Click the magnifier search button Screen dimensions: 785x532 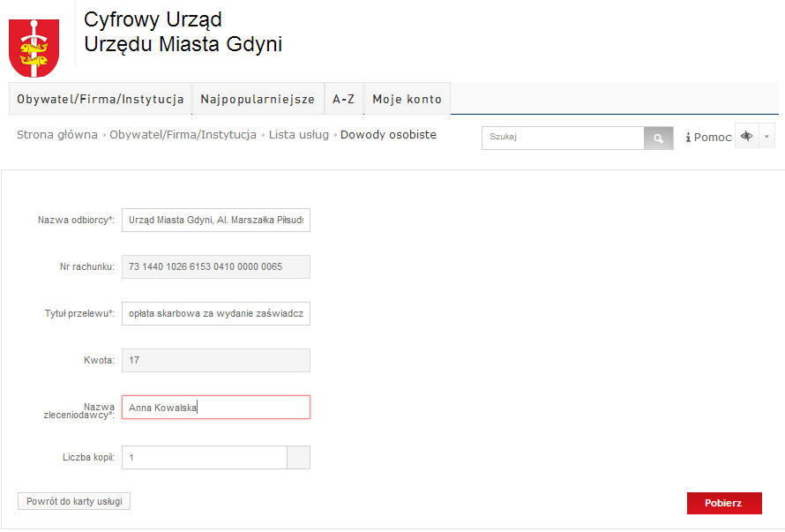658,138
